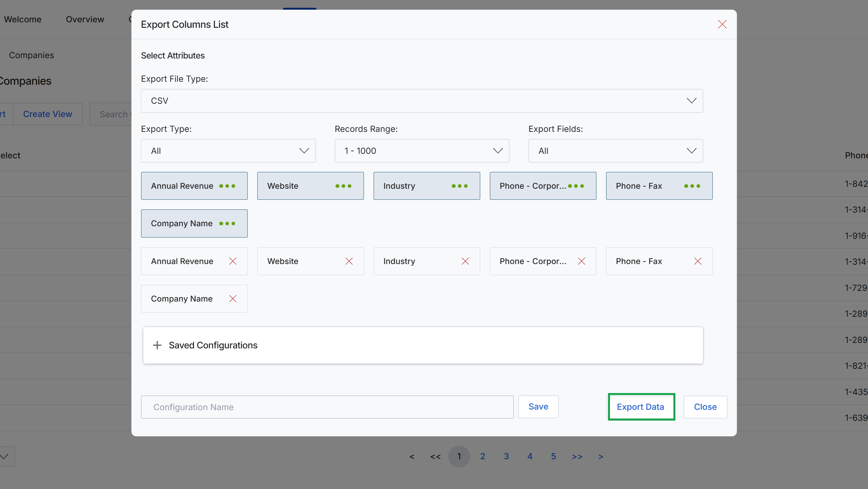The height and width of the screenshot is (489, 868).
Task: Close the Export Columns List dialog with red X
Action: point(722,24)
